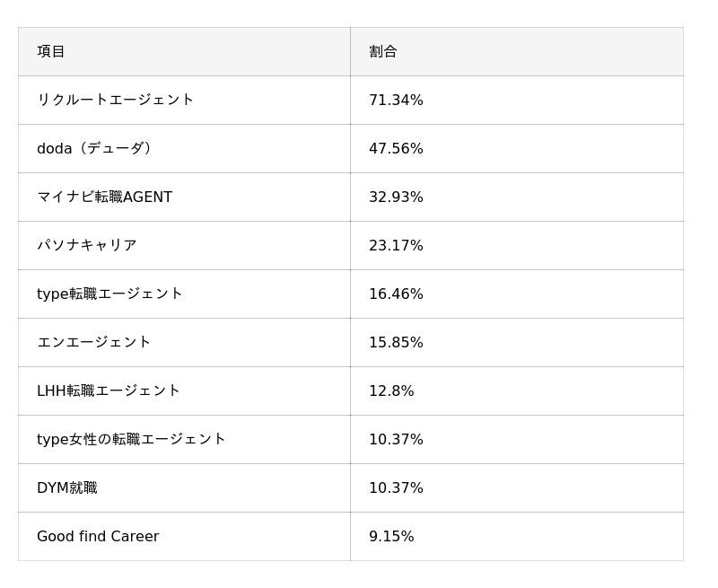Viewport: 718px width, 588px height.
Task: Select the マイナビ転職AGENT cell
Action: 104,197
